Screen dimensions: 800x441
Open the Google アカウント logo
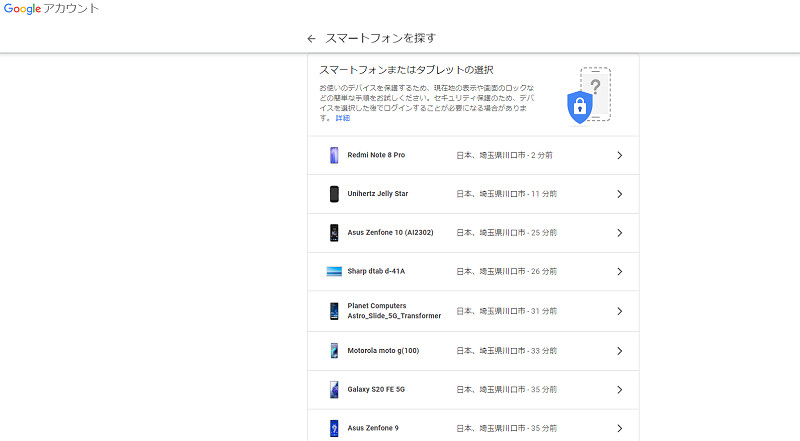pos(51,9)
